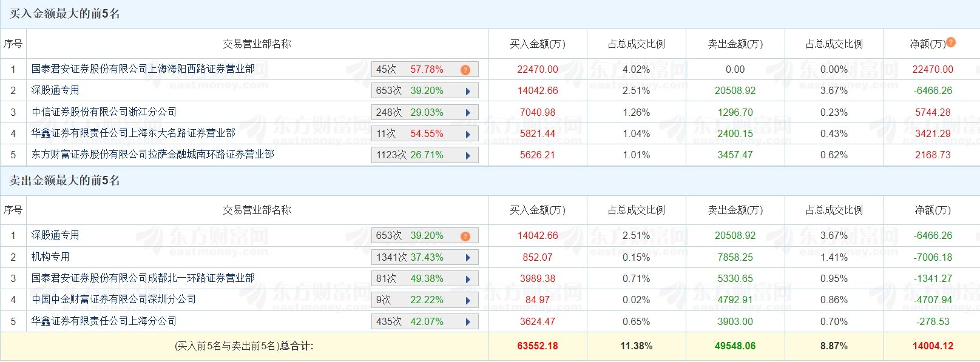Click the 买入金额最大的前5名 section heading
The width and height of the screenshot is (980, 362).
[65, 13]
